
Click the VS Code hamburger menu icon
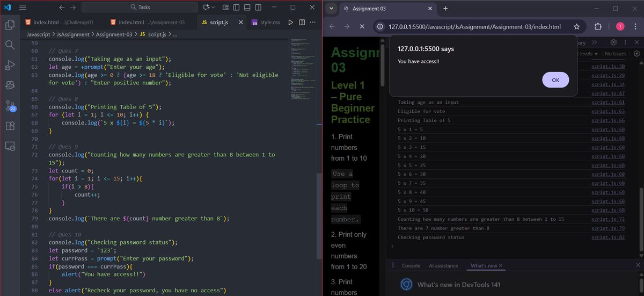pyautogui.click(x=23, y=8)
